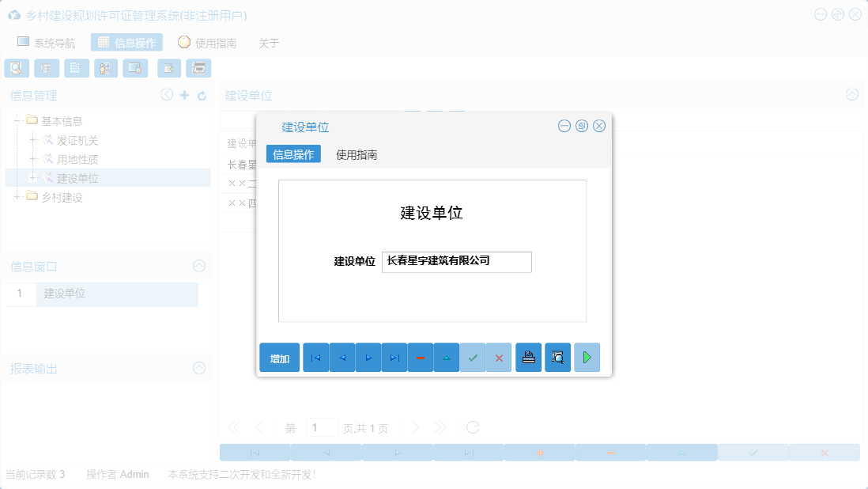Screen dimensions: 868x489
Task: Select the preview/search tool in the top toolbar
Action: pos(17,68)
